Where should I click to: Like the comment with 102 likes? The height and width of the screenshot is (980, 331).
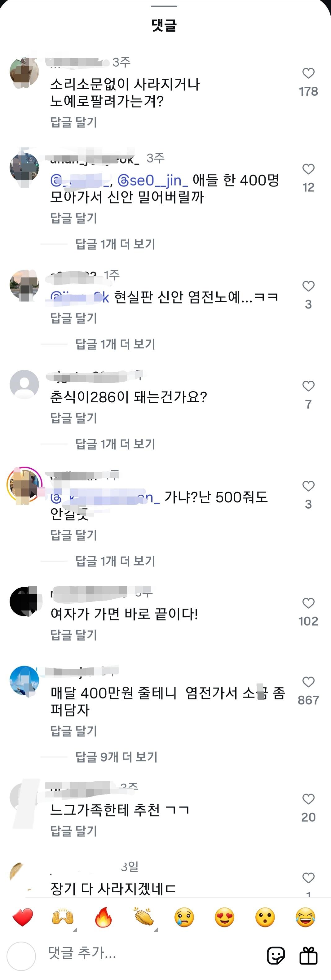pyautogui.click(x=308, y=603)
